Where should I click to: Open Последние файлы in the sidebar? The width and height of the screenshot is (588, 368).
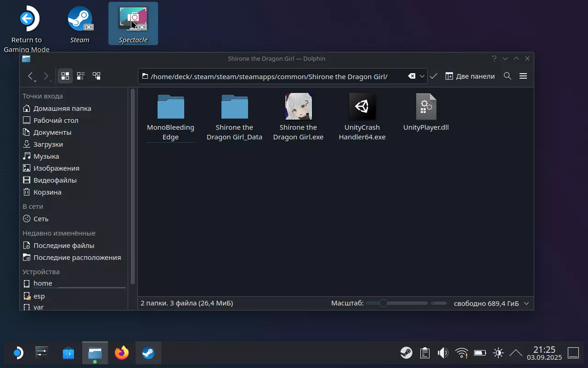(x=74, y=246)
